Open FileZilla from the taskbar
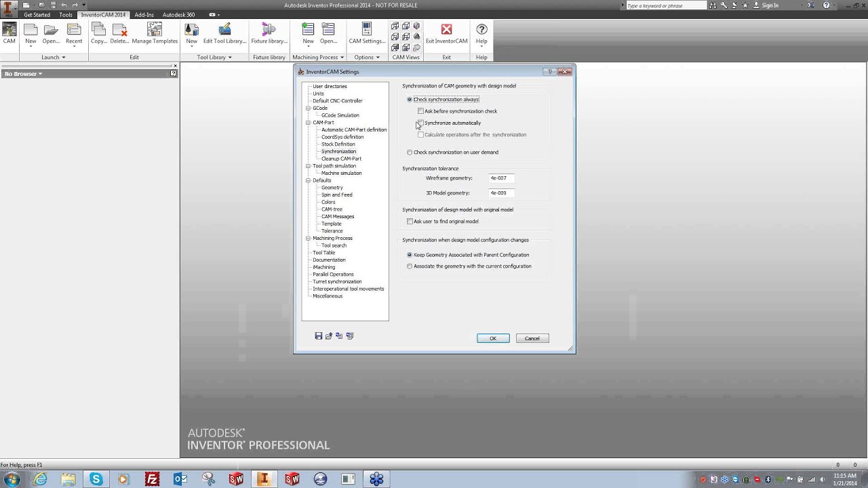This screenshot has height=488, width=868. (x=152, y=479)
